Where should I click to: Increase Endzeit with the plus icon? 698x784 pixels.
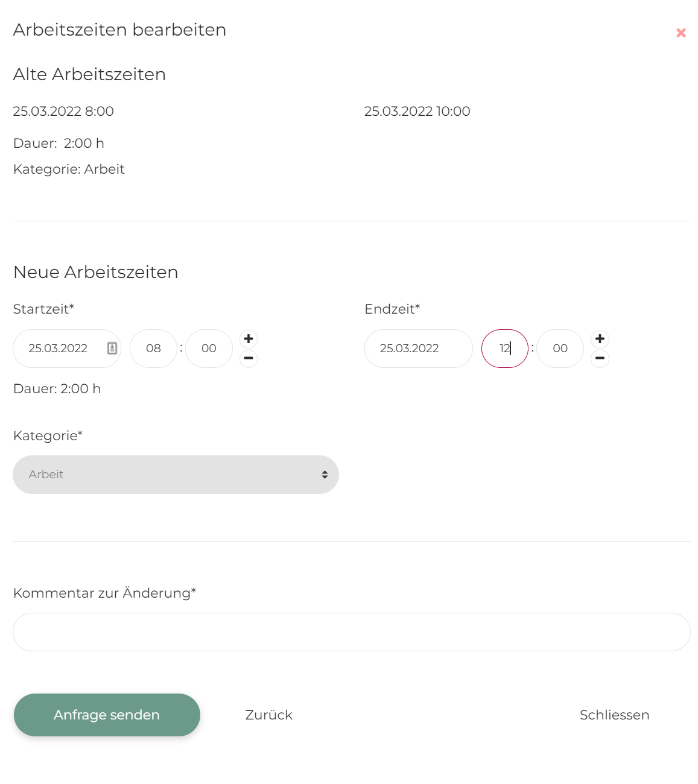click(600, 338)
